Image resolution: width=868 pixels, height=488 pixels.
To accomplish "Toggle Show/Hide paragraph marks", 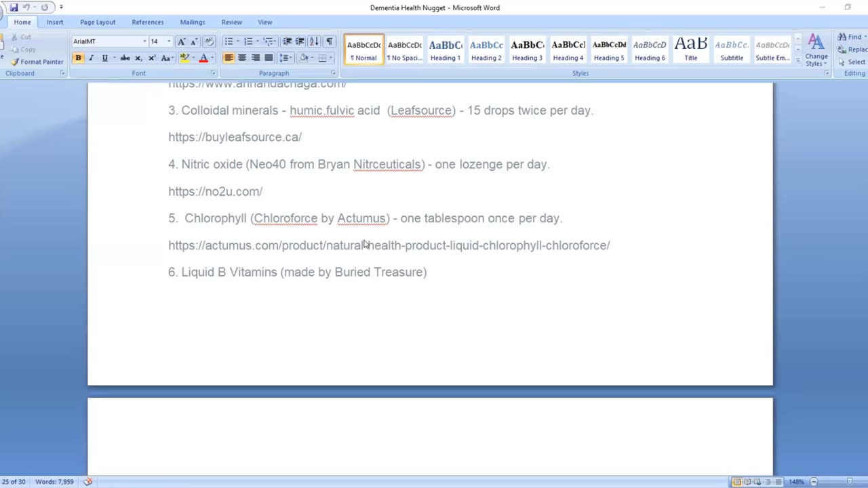I will coord(329,41).
